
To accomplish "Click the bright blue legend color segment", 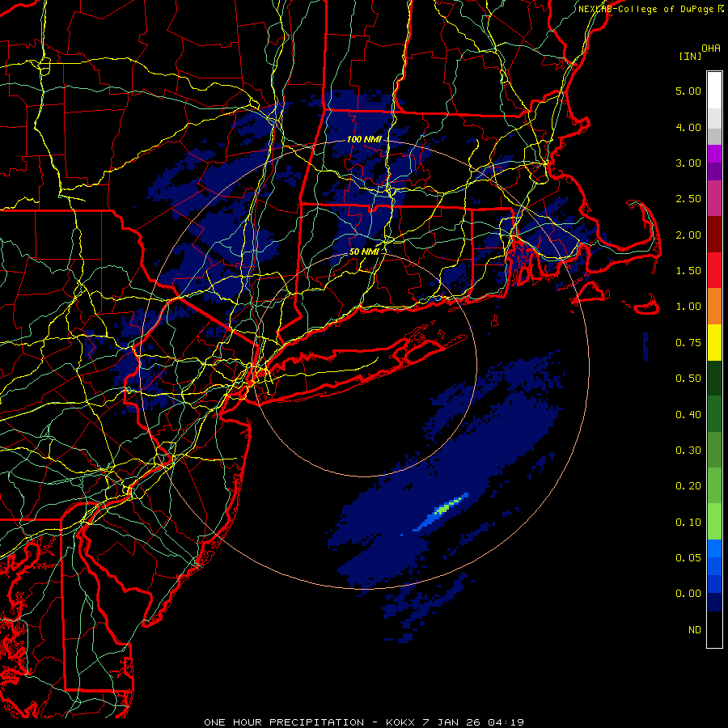I will [x=714, y=548].
